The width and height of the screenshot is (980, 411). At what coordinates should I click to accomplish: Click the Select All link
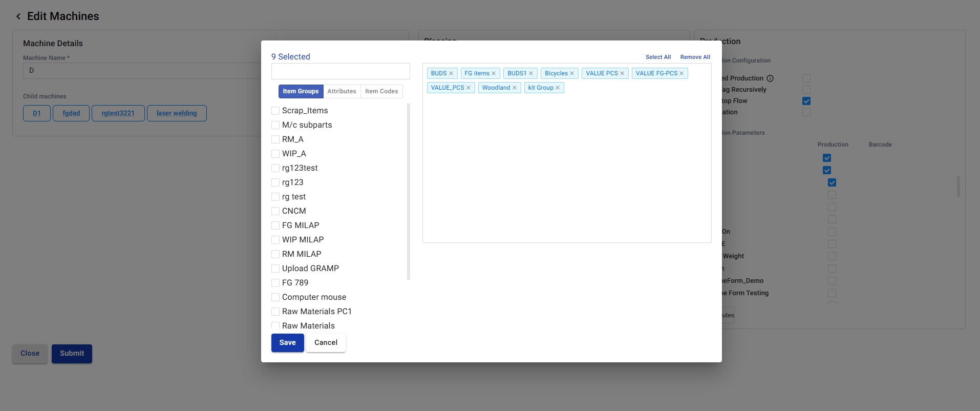[x=658, y=57]
